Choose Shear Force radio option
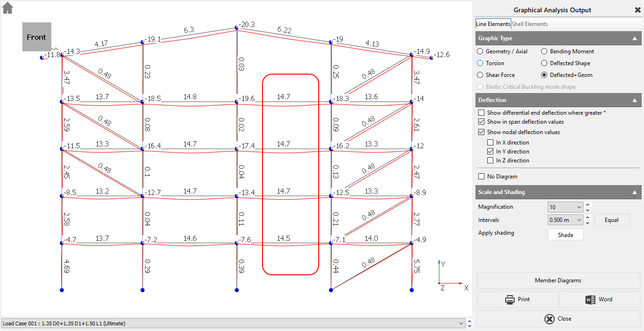Viewport: 644px width, 331px height. pyautogui.click(x=480, y=75)
